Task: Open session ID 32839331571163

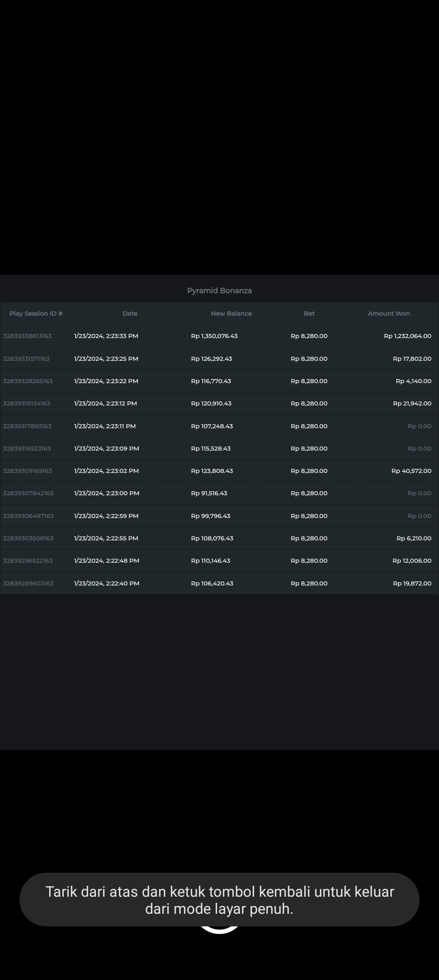Action: click(x=26, y=359)
